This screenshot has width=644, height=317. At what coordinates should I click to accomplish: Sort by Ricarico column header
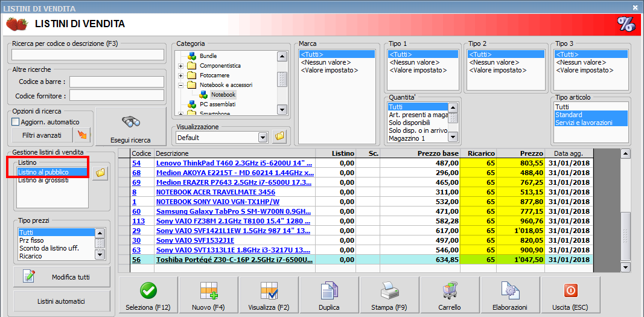pyautogui.click(x=479, y=153)
